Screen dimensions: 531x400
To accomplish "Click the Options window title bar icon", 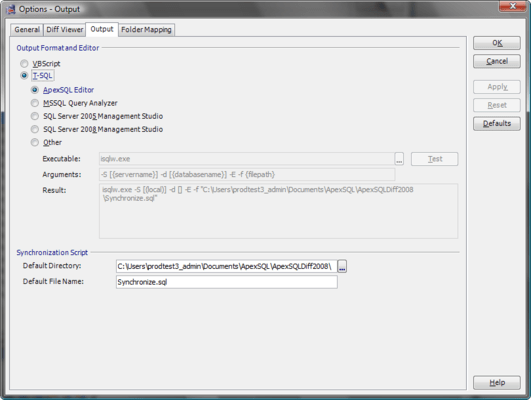I will [x=10, y=9].
